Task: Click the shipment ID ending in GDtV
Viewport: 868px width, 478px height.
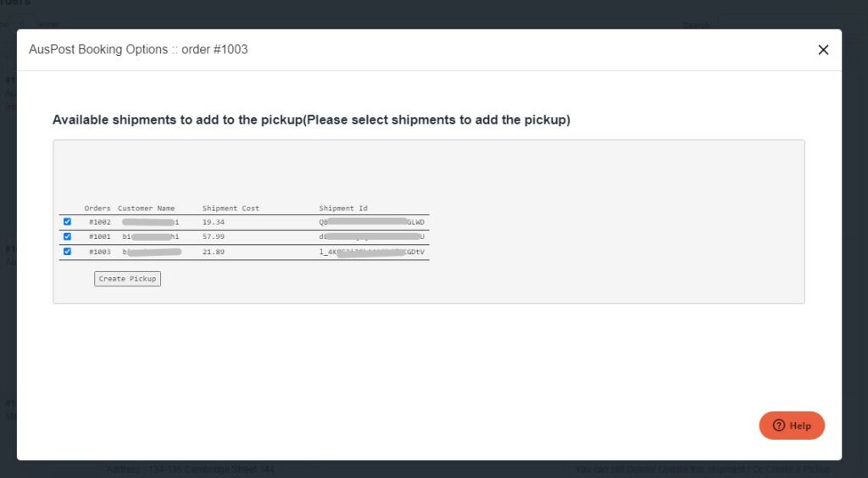Action: click(371, 253)
